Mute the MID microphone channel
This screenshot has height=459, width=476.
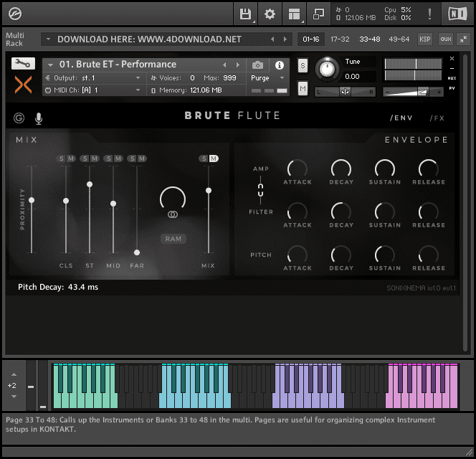coord(118,158)
